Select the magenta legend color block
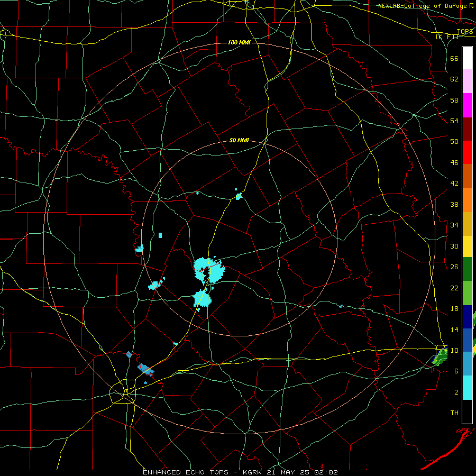 [467, 105]
